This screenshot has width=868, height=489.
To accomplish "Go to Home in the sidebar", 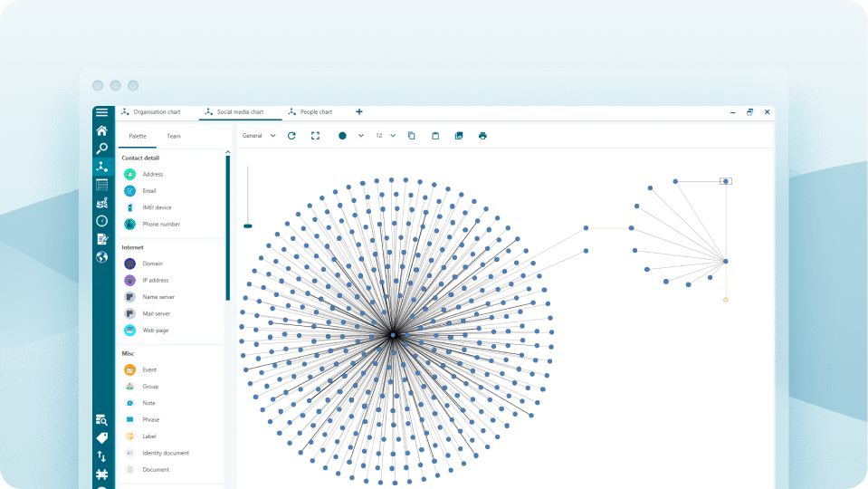I will tap(102, 130).
